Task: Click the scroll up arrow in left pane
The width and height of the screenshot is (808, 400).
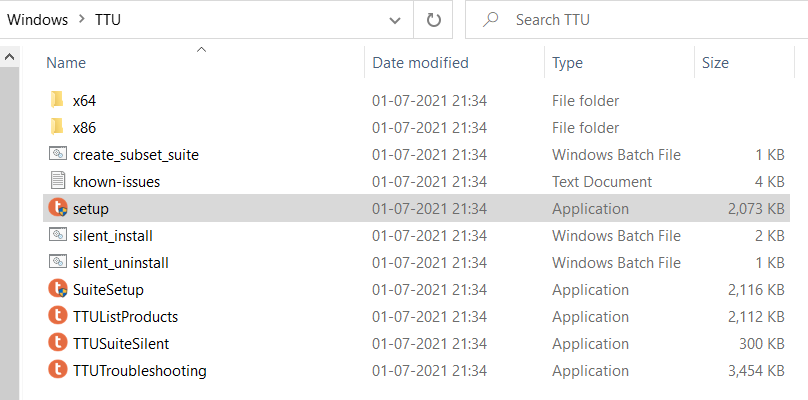Action: point(9,57)
